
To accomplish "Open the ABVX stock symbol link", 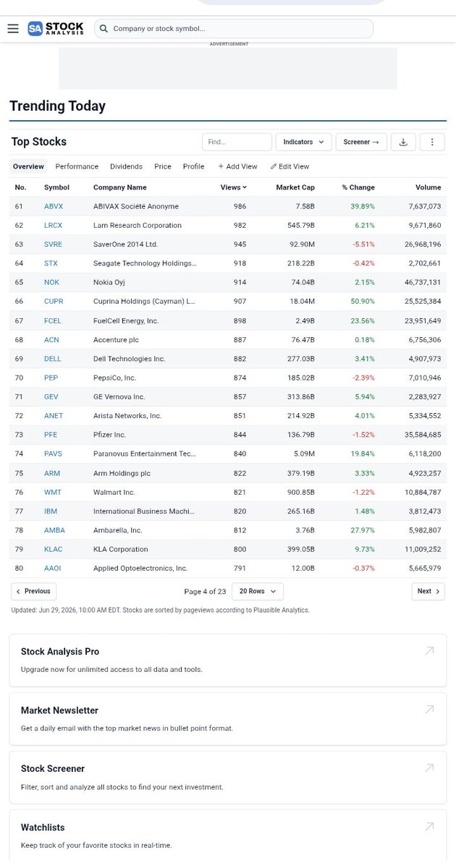I will tap(54, 206).
